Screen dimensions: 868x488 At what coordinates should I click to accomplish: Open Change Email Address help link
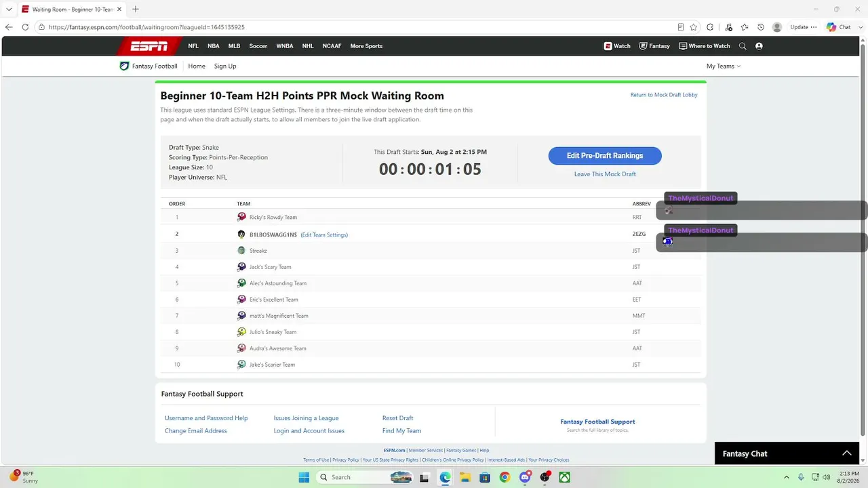coord(196,431)
